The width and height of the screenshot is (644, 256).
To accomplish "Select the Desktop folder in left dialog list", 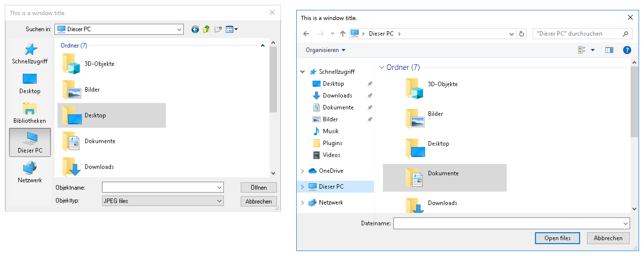I will coord(111,116).
